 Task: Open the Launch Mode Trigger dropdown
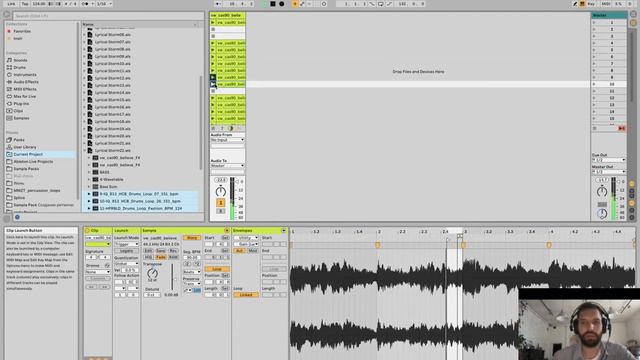(127, 244)
